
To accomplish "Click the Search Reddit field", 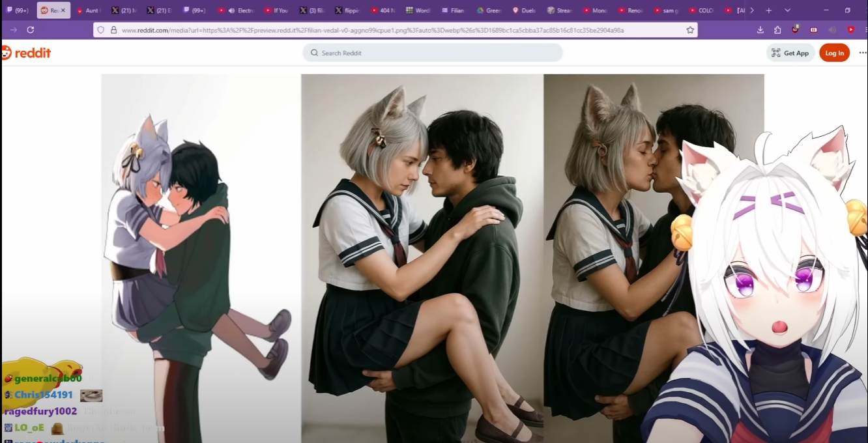I will point(433,53).
